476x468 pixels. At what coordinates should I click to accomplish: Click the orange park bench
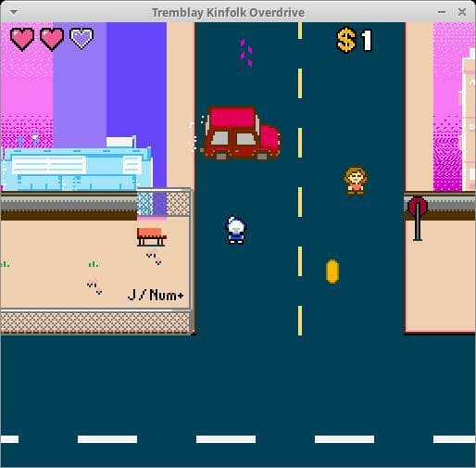152,237
